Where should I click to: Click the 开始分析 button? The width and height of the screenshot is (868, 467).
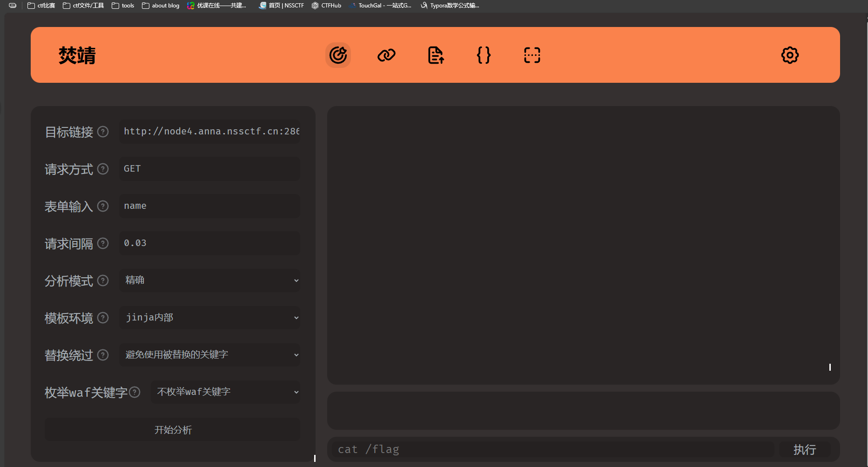click(173, 429)
